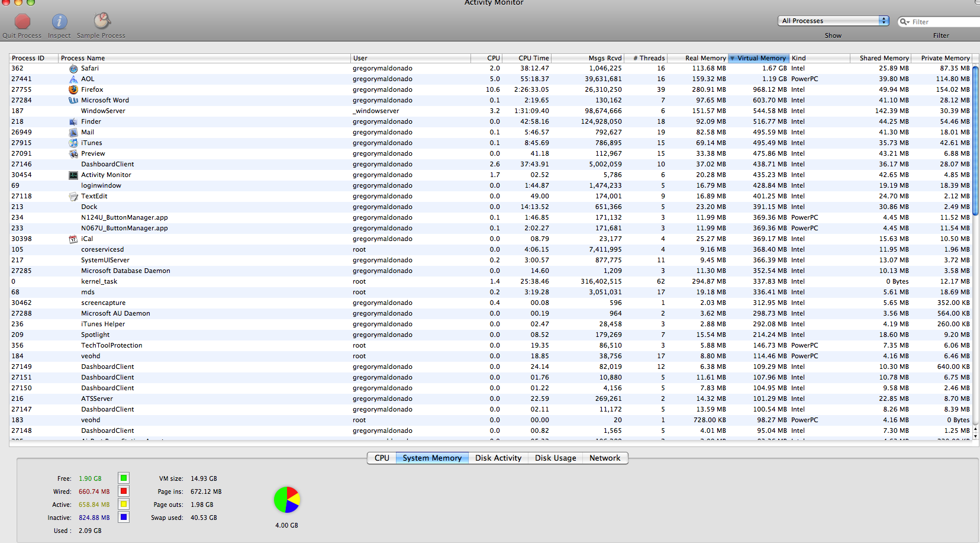
Task: Select the iCal calendar icon
Action: click(73, 239)
